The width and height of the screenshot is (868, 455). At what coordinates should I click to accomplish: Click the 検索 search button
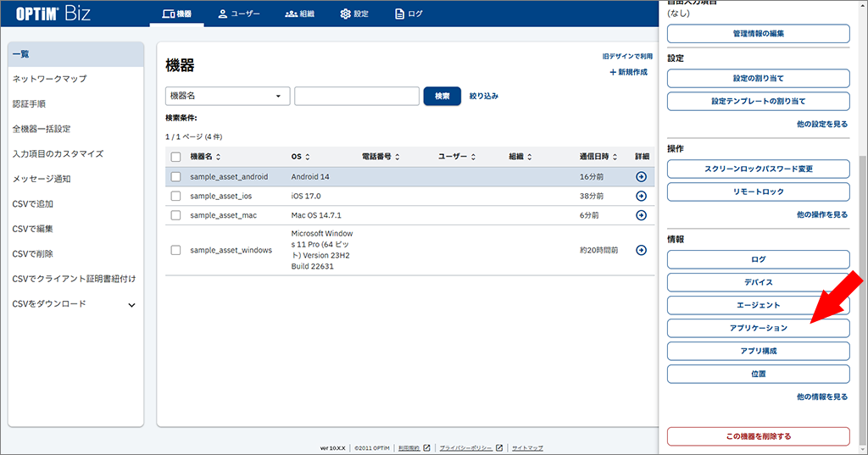coord(442,96)
